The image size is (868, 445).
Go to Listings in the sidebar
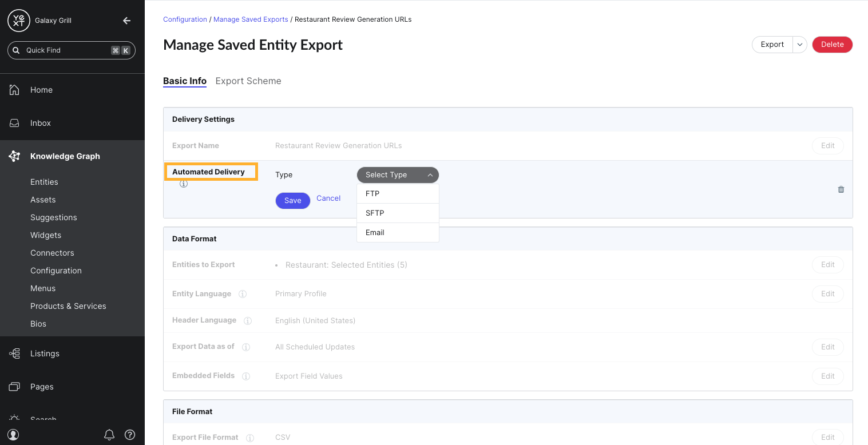(45, 353)
